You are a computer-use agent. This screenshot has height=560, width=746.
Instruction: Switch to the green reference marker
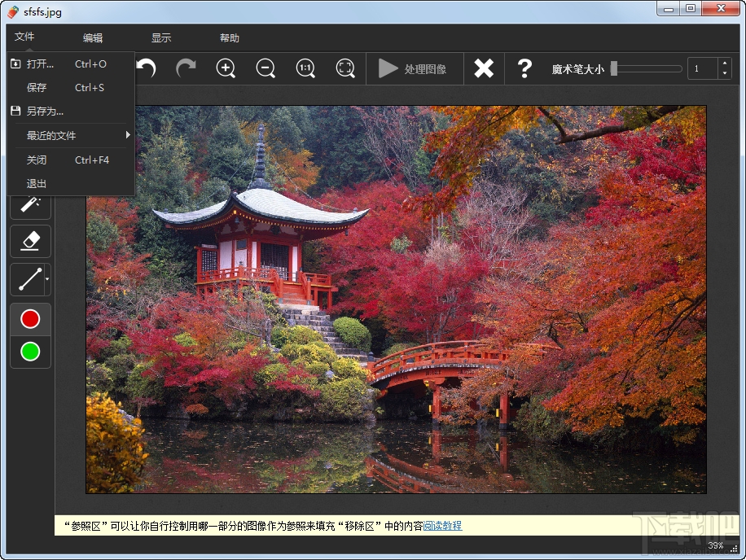(x=30, y=352)
